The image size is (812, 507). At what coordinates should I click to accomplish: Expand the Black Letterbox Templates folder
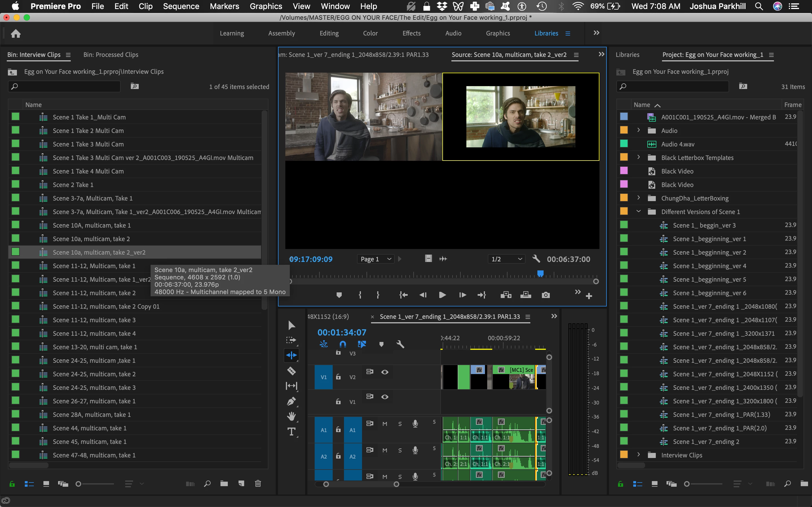(x=639, y=157)
